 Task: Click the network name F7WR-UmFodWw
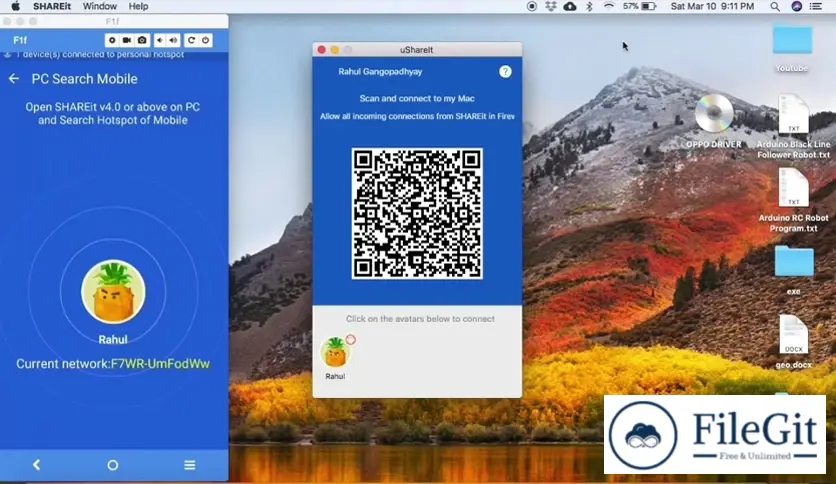click(160, 364)
